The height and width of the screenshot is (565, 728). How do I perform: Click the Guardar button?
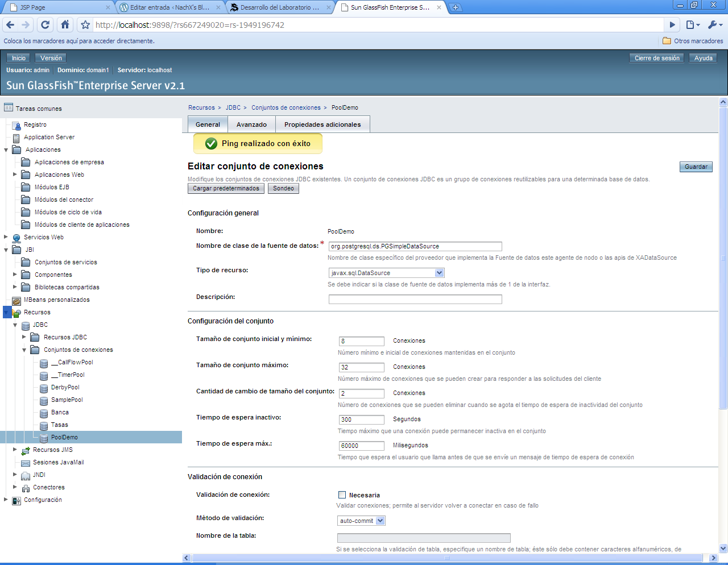click(x=696, y=167)
